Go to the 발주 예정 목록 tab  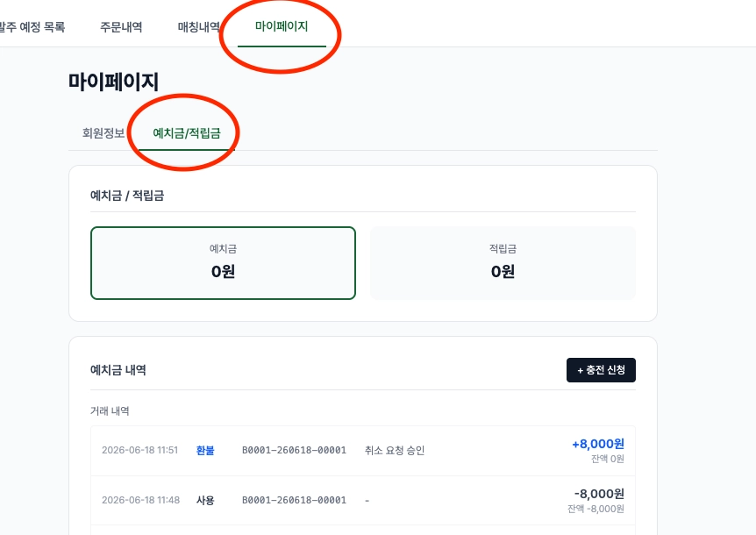tap(32, 27)
